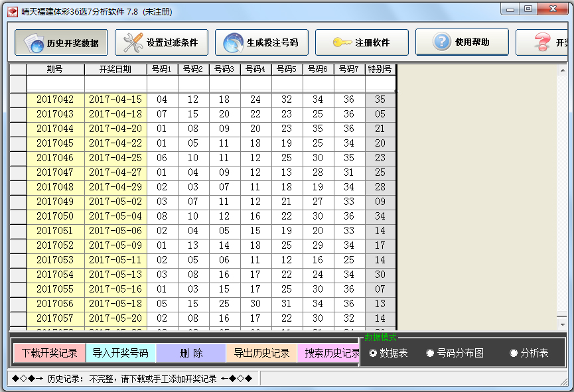The width and height of the screenshot is (574, 392).
Task: Click the 历史记录 status bar message
Action: (132, 379)
